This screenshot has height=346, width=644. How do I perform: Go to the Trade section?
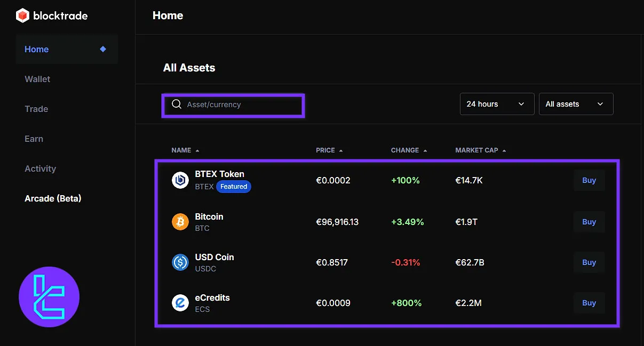pyautogui.click(x=36, y=109)
